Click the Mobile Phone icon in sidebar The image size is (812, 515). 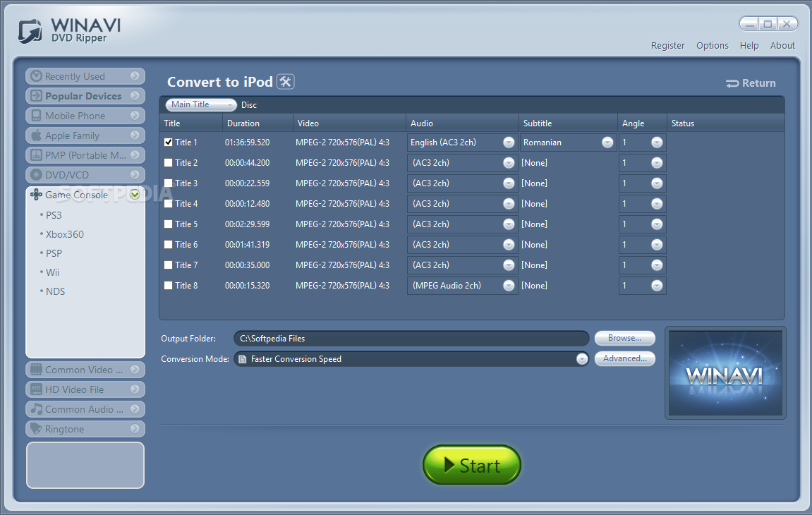[36, 116]
